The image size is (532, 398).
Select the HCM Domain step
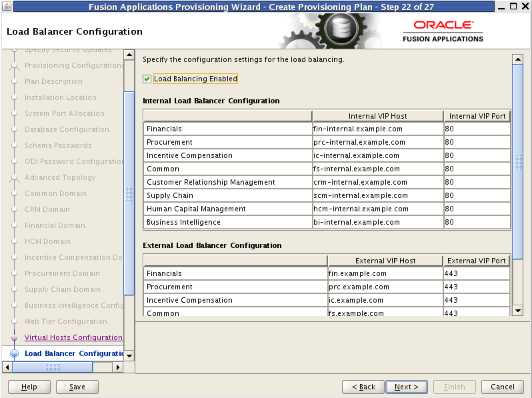point(47,241)
